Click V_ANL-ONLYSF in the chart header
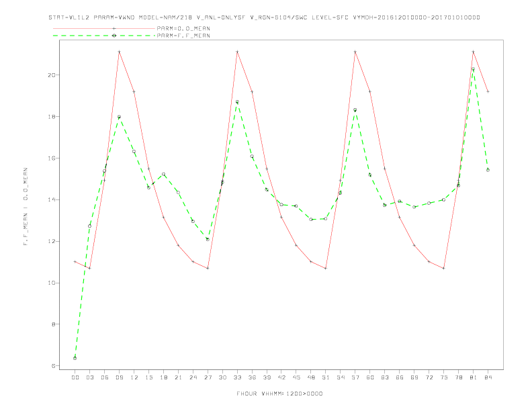This screenshot has width=532, height=411. pyautogui.click(x=221, y=17)
